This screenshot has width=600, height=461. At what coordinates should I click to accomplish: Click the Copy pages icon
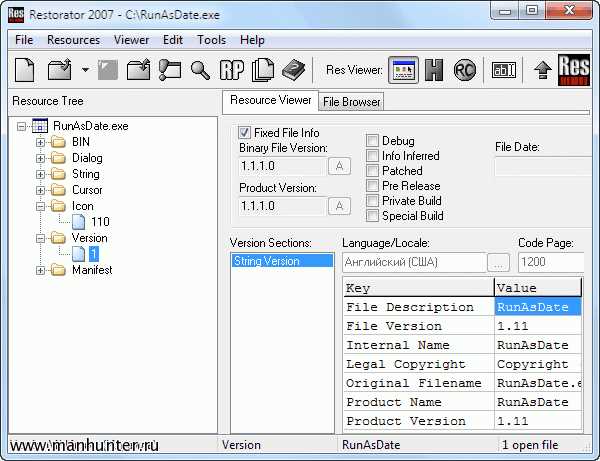click(263, 70)
